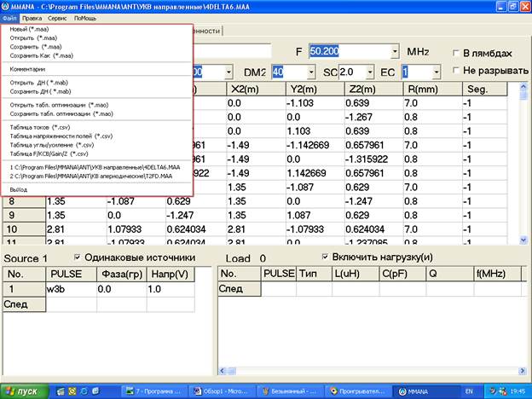The width and height of the screenshot is (532, 399).
Task: Click right arrow of load table scrollbar
Action: click(x=523, y=371)
